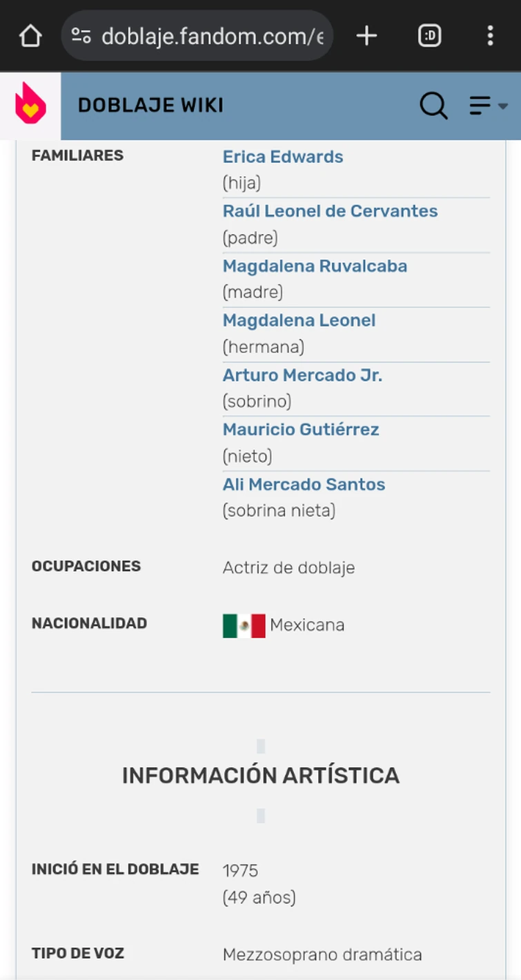
Task: Visit the Ali Mercado Santos page
Action: [x=304, y=484]
